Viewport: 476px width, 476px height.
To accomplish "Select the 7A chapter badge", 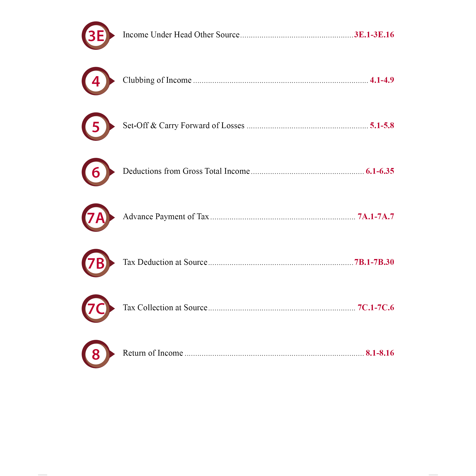I will tap(96, 218).
